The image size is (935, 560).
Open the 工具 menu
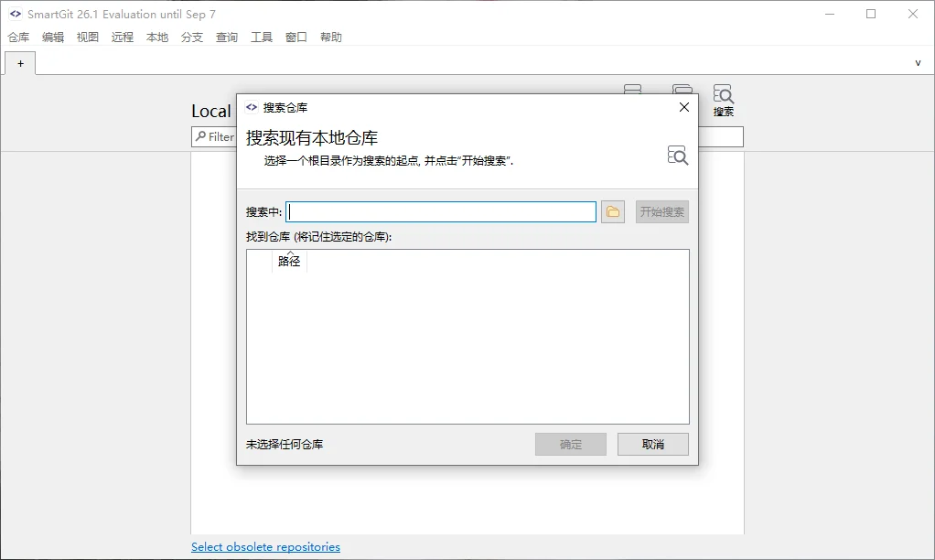261,37
